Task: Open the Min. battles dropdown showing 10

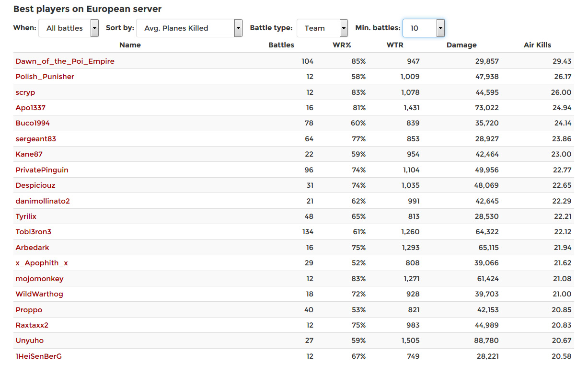Action: click(x=424, y=28)
